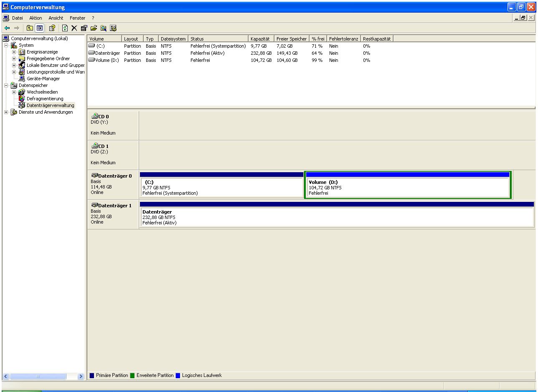This screenshot has height=392, width=538.
Task: Click the Back arrow toolbar icon
Action: click(x=7, y=28)
